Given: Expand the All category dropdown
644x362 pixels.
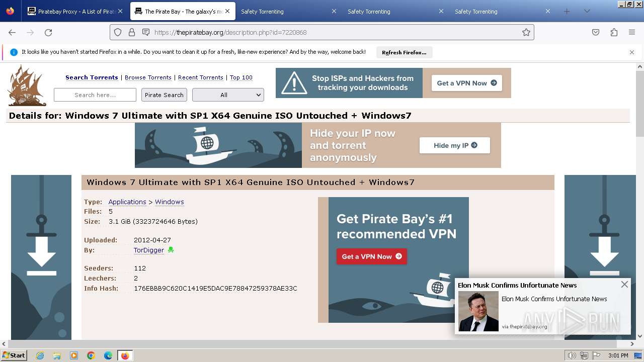Looking at the screenshot, I should coord(228,95).
